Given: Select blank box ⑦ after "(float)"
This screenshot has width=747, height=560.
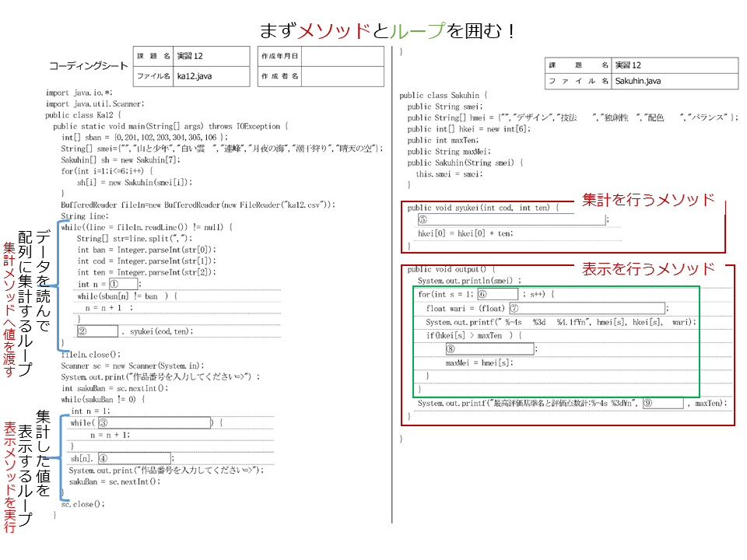Looking at the screenshot, I should tap(587, 308).
